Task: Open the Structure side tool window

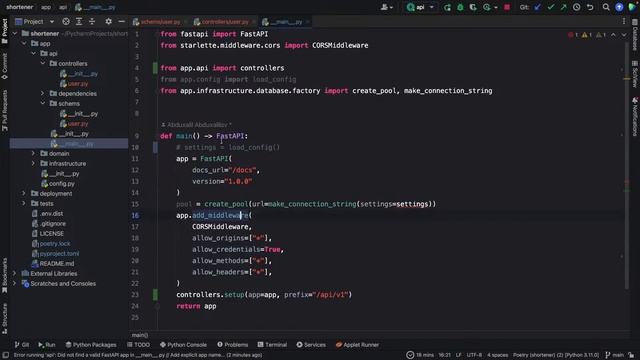Action: (4, 318)
